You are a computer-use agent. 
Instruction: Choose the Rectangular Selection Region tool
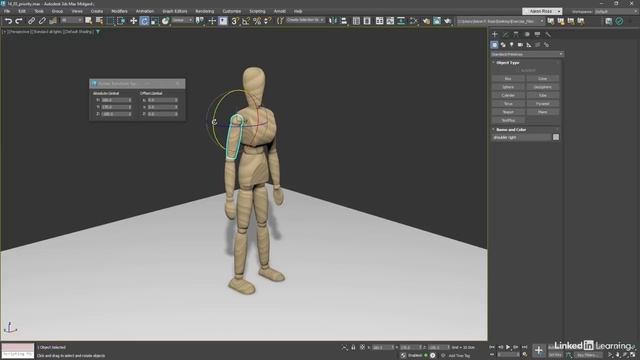pyautogui.click(x=110, y=21)
